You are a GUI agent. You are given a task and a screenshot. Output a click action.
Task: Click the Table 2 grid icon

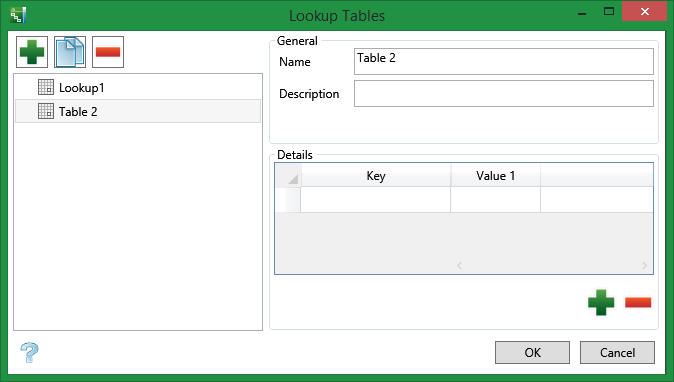tap(46, 111)
